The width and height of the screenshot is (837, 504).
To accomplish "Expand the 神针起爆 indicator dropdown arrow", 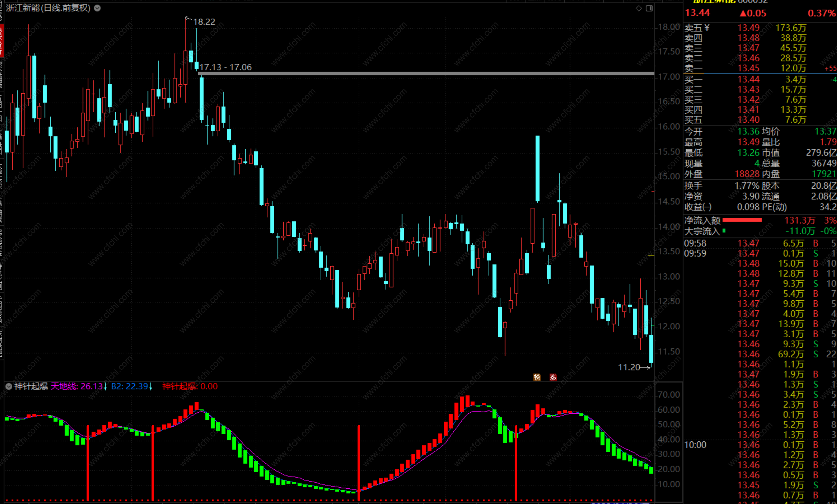I will coord(9,386).
